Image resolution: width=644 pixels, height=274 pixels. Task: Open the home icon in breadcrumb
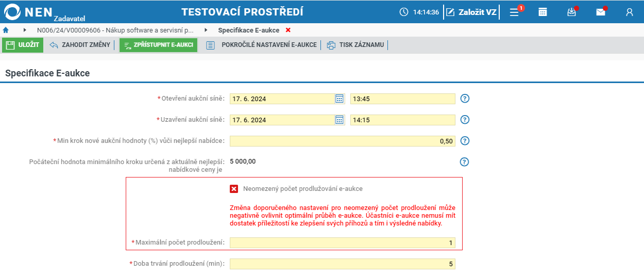(x=6, y=30)
